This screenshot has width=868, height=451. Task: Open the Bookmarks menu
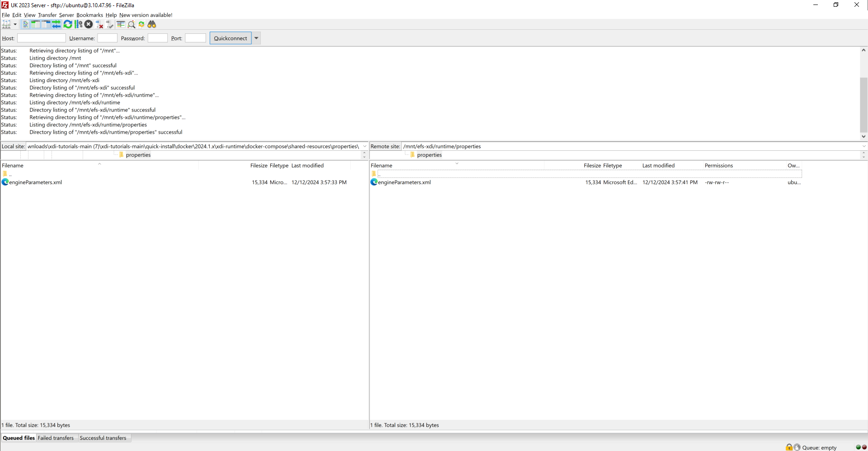coord(89,15)
